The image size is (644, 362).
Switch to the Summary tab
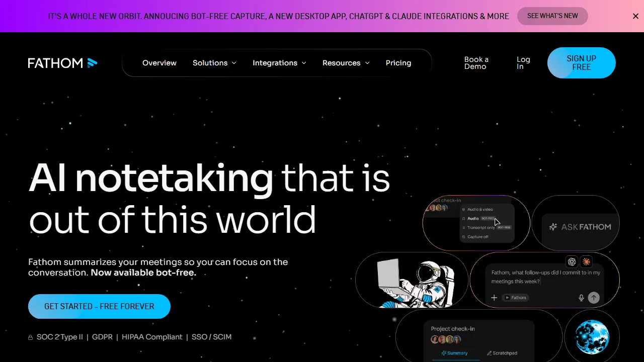click(x=454, y=353)
